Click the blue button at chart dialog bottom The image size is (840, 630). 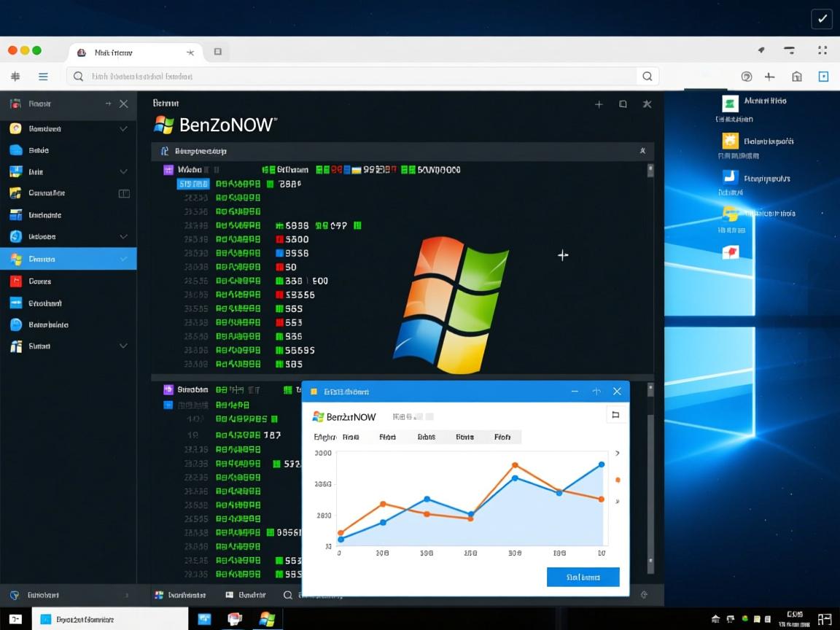(x=583, y=577)
